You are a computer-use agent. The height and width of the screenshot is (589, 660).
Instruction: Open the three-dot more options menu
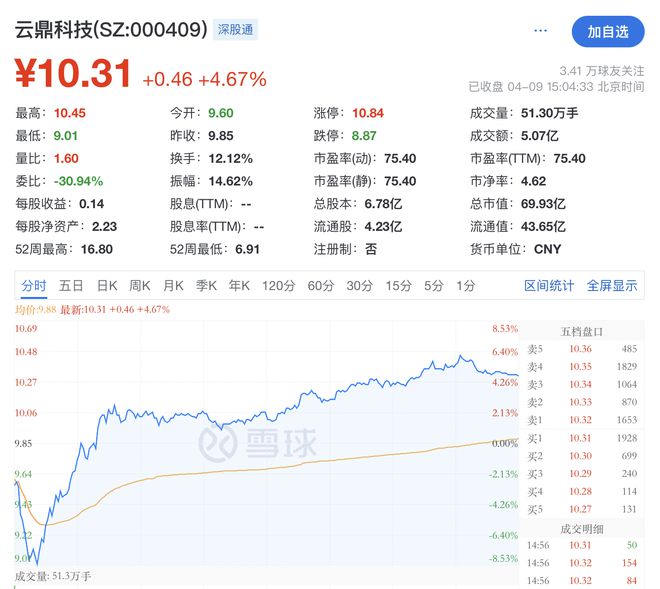tap(540, 31)
